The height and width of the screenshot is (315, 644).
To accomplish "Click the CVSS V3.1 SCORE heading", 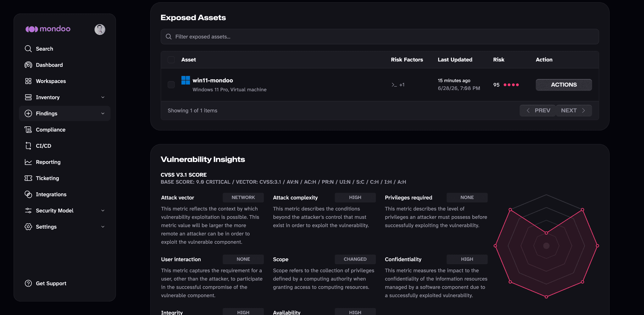I will pos(184,175).
